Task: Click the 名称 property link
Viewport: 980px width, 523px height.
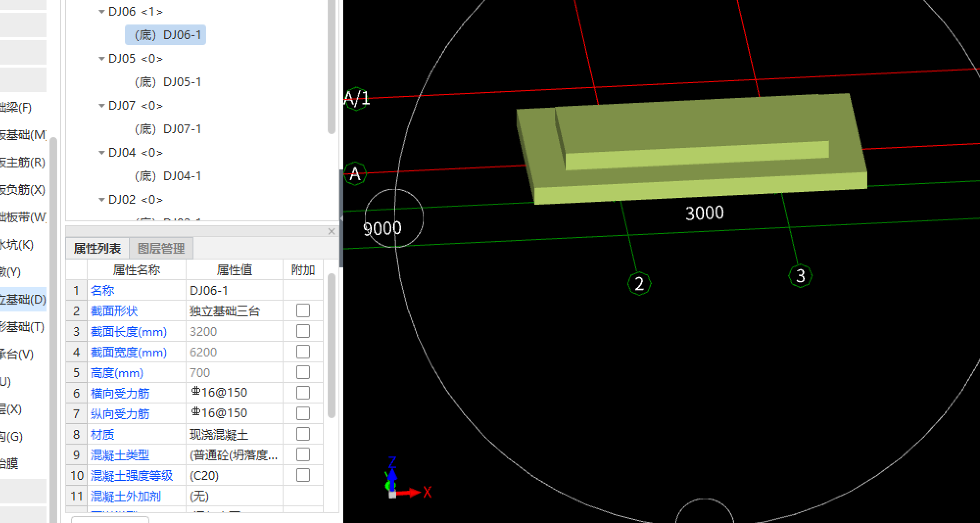Action: (102, 290)
